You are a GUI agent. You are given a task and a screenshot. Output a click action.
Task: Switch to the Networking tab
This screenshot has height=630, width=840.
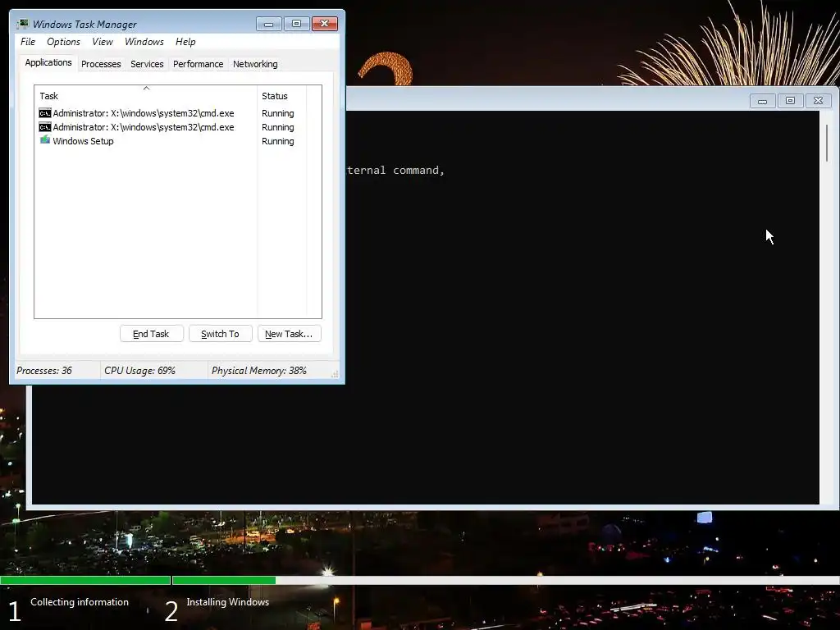coord(255,64)
